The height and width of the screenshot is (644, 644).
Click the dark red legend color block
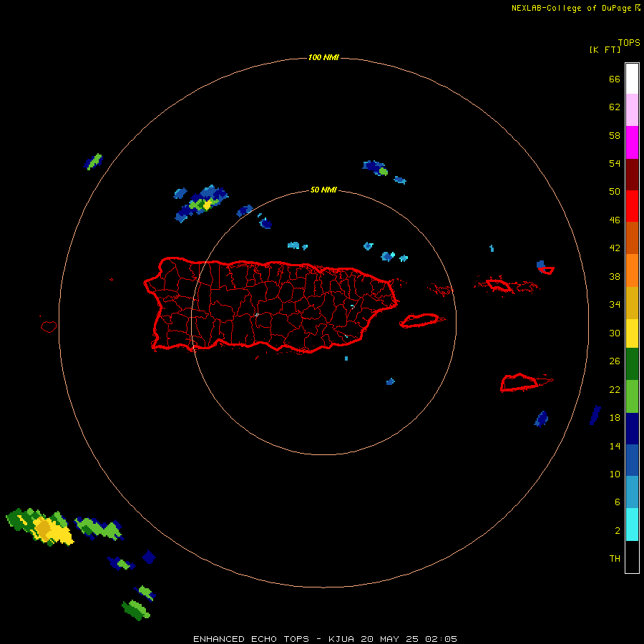tap(632, 175)
